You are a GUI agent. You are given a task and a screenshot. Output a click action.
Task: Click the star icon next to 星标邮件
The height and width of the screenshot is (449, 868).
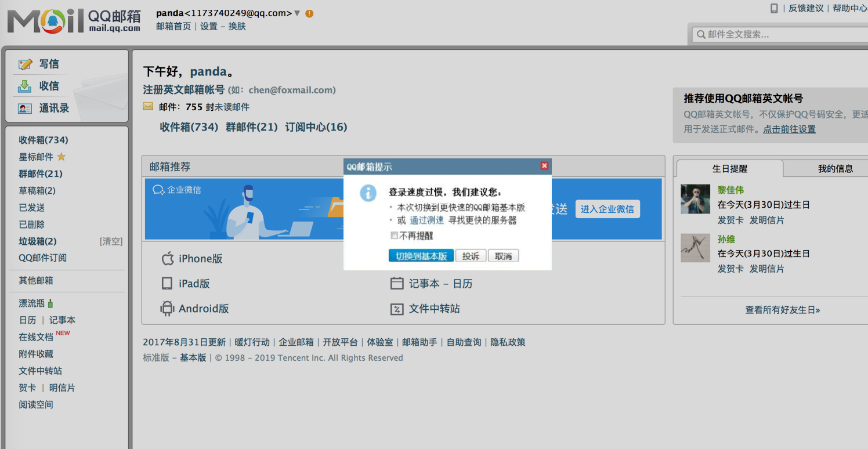click(x=62, y=157)
